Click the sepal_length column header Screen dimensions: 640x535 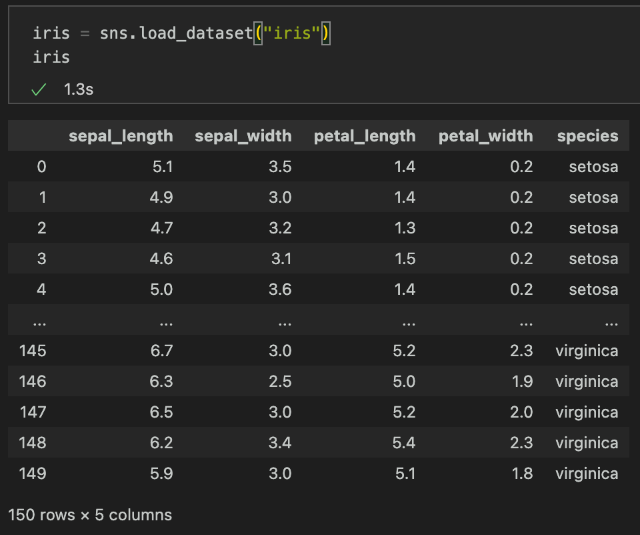coord(121,136)
